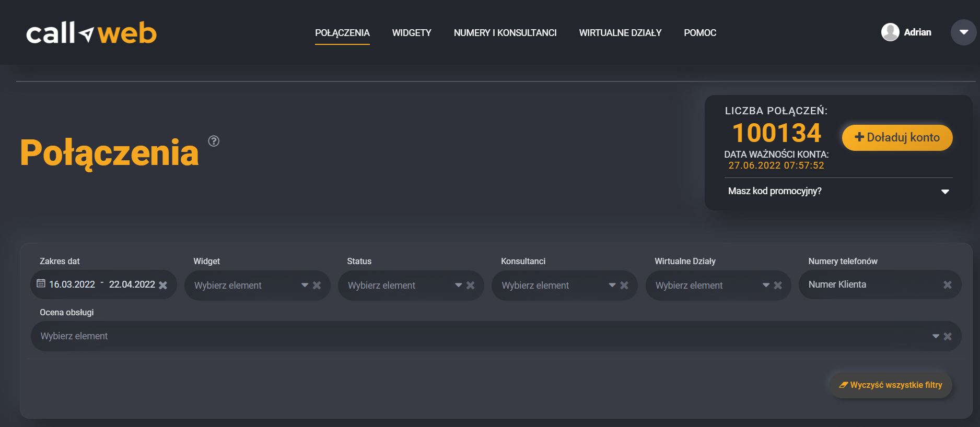Clear the Numer Klienta phone field
980x427 pixels.
point(948,284)
